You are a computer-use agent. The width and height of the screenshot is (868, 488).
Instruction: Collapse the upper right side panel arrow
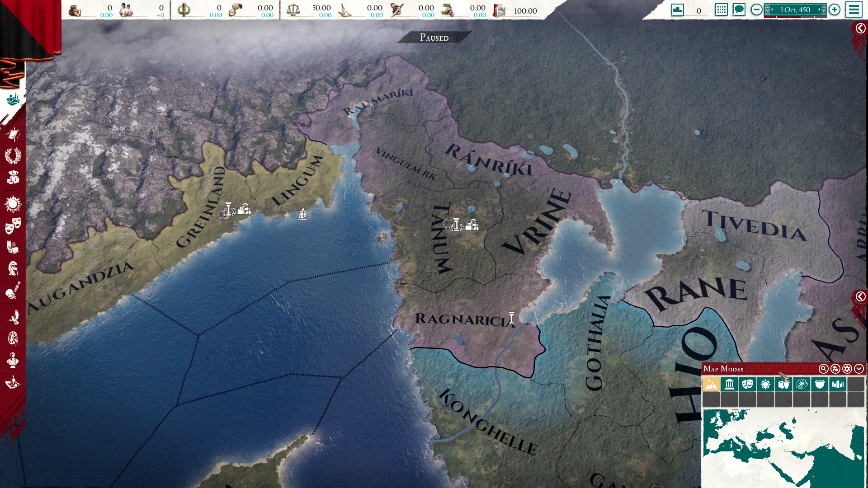point(860,28)
